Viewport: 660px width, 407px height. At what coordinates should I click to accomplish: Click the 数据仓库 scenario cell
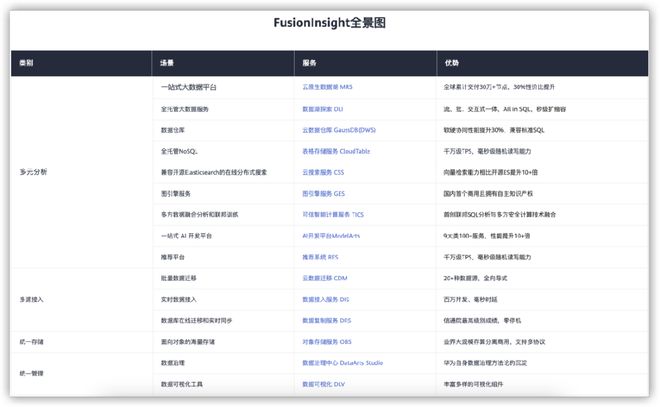point(173,130)
